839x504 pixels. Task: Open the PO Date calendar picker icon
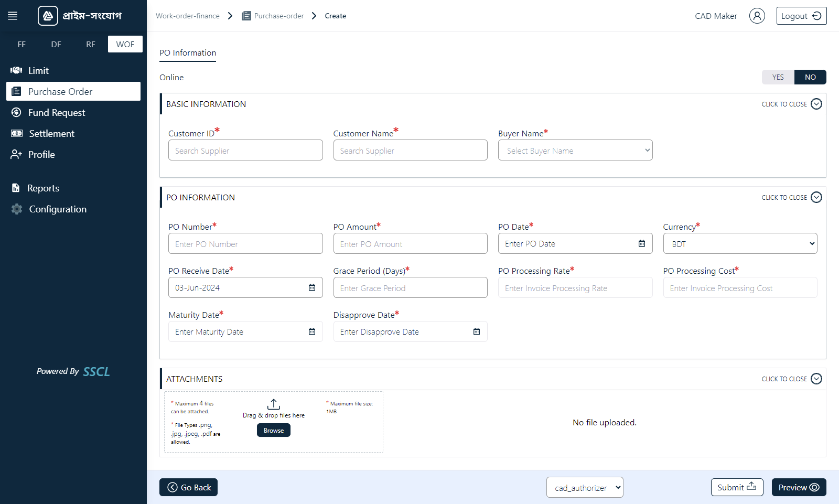(642, 243)
